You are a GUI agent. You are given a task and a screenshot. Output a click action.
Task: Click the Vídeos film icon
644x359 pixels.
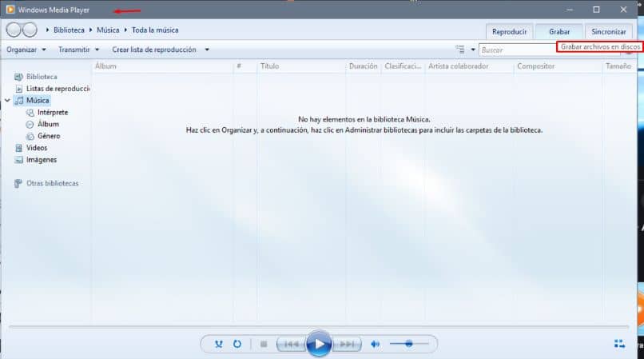tap(18, 148)
